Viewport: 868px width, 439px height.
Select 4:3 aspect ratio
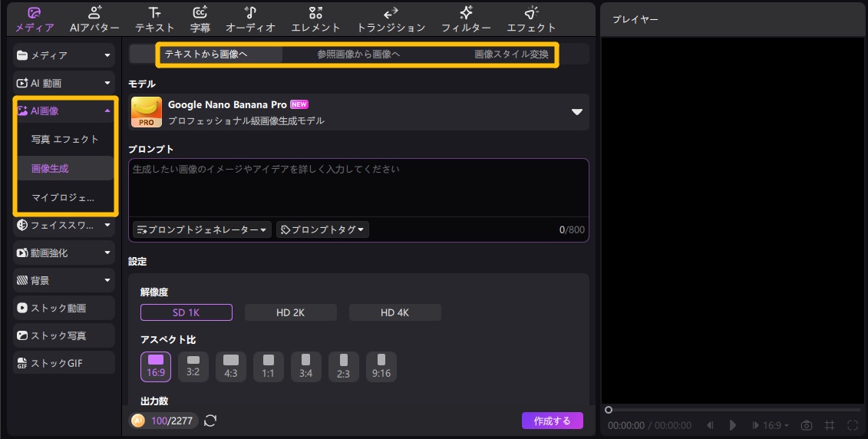tap(231, 367)
